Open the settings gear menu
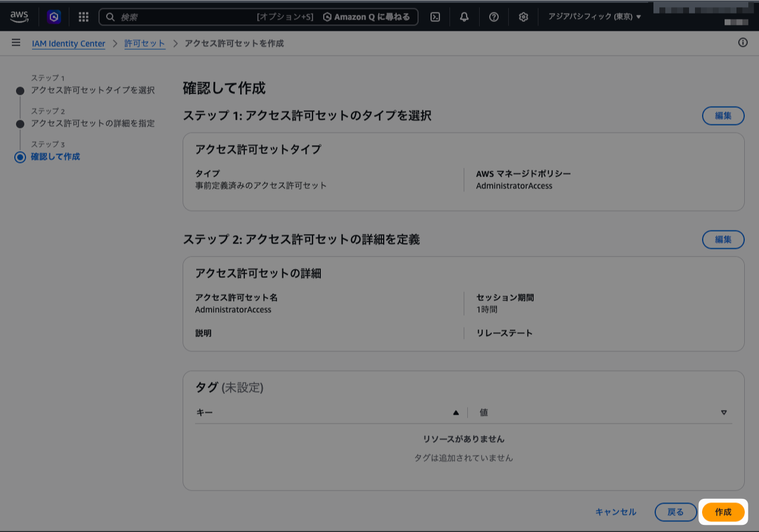Viewport: 759px width, 532px height. pos(523,17)
